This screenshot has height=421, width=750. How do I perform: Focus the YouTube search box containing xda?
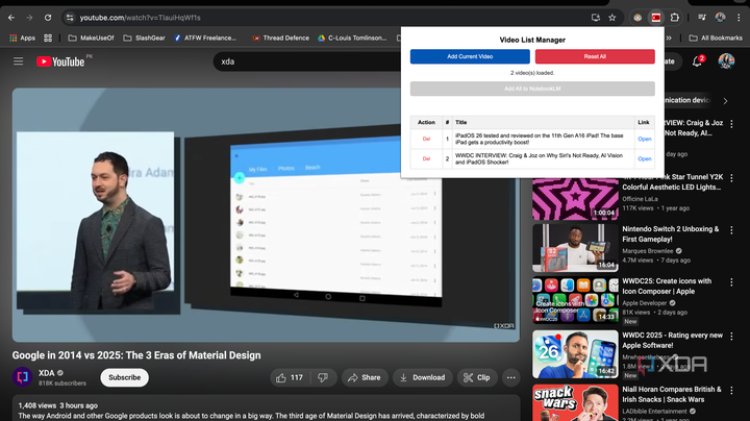[306, 62]
